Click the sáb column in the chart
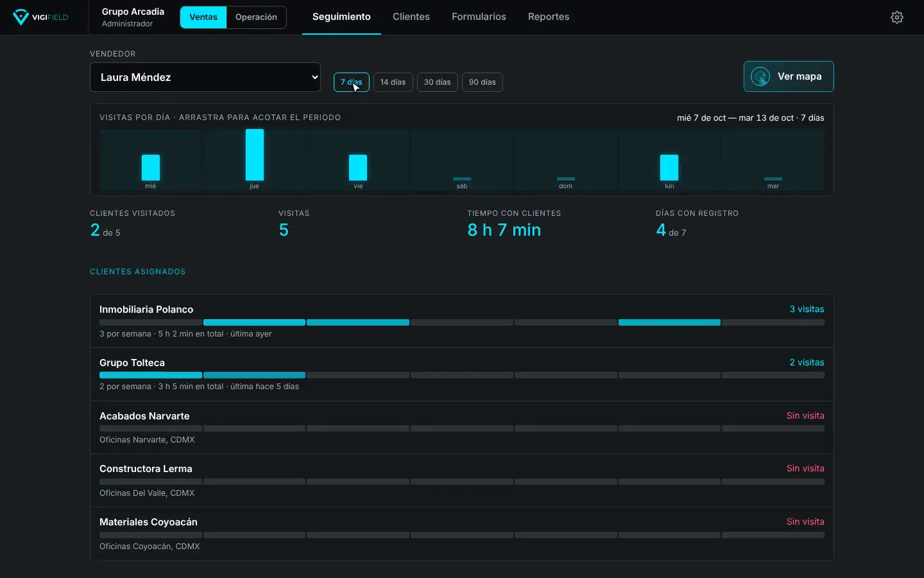924x578 pixels. tap(462, 159)
